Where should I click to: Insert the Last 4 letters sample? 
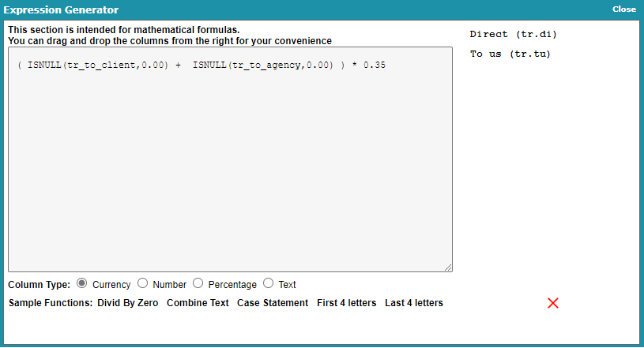(x=414, y=303)
